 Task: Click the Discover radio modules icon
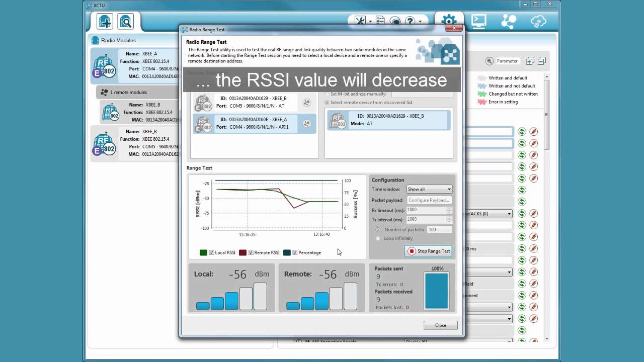coord(125,22)
